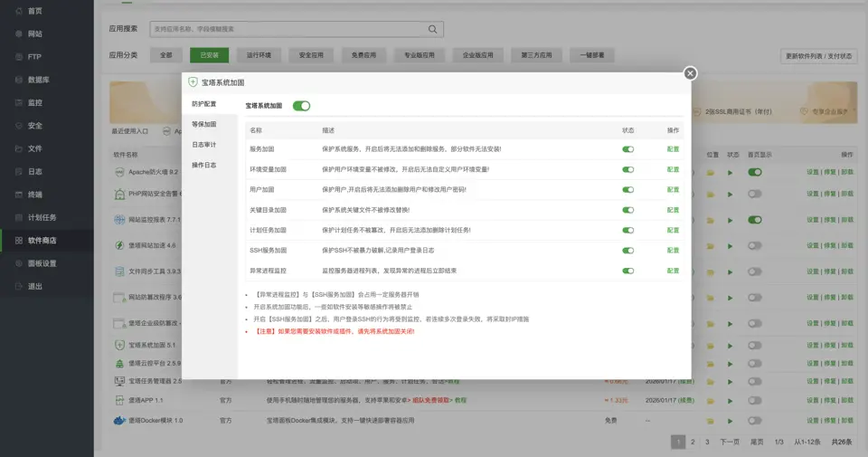This screenshot has width=868, height=457.
Task: Select the 一键部署 category filter
Action: (591, 55)
